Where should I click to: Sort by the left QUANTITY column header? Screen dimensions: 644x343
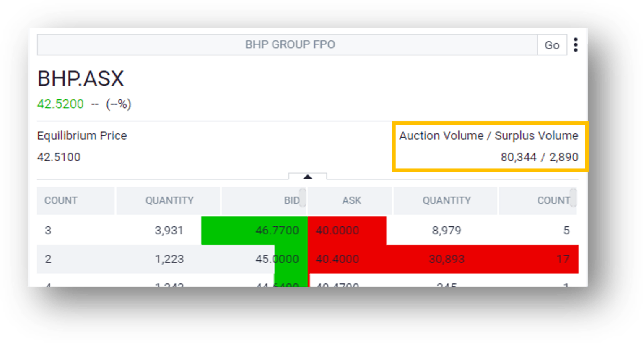169,200
